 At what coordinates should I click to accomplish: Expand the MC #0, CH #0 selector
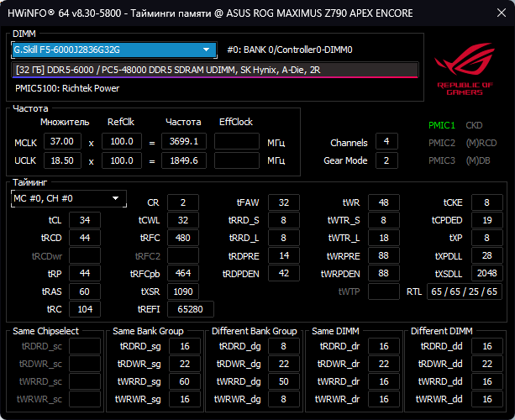tap(69, 199)
